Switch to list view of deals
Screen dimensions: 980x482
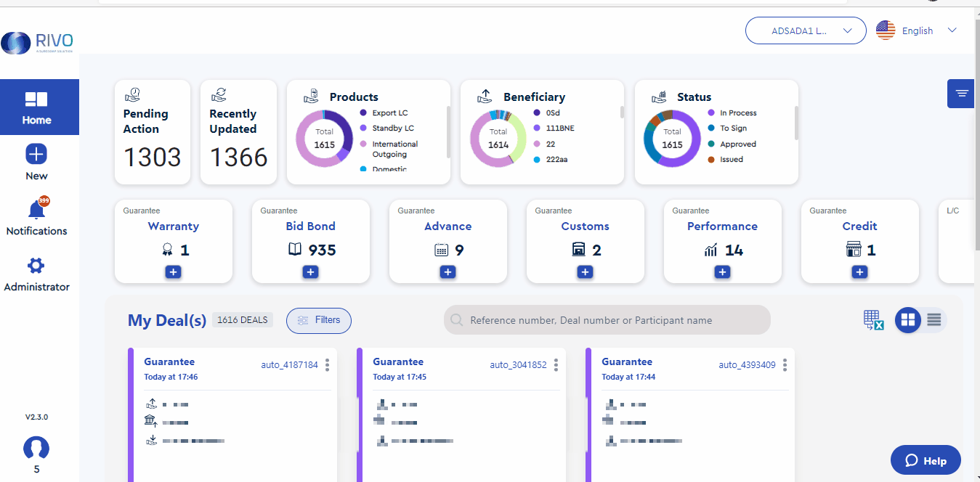[934, 320]
